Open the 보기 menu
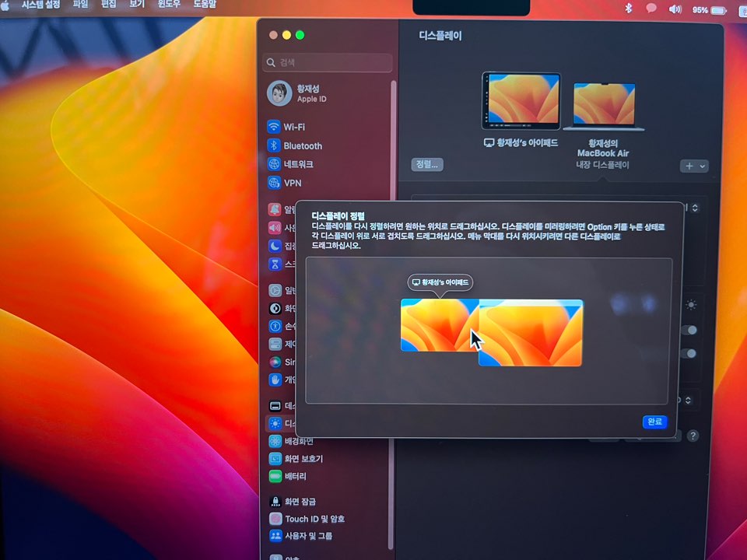 pyautogui.click(x=137, y=4)
